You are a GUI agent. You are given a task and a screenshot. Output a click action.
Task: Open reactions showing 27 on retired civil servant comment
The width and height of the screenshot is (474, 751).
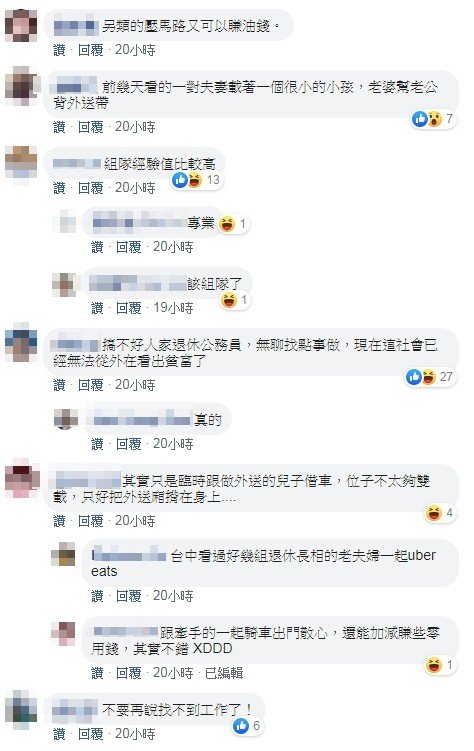tap(430, 377)
